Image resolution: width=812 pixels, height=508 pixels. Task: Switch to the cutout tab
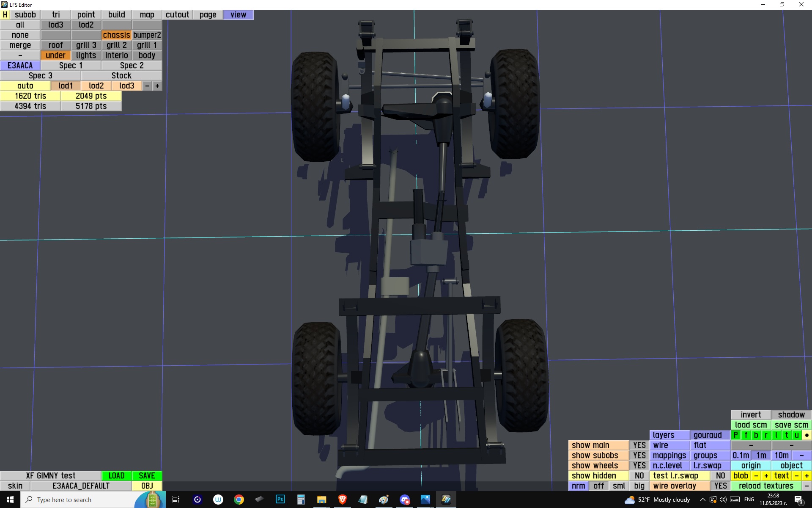[177, 14]
